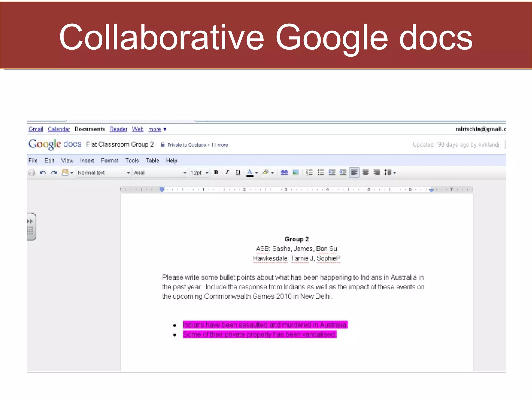Increase indent of the paragraph

click(x=343, y=172)
